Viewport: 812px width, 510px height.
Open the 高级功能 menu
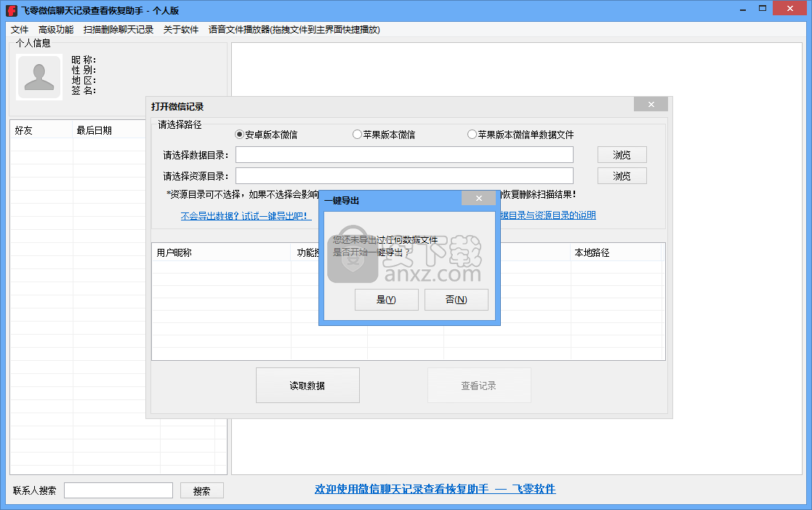pyautogui.click(x=56, y=30)
